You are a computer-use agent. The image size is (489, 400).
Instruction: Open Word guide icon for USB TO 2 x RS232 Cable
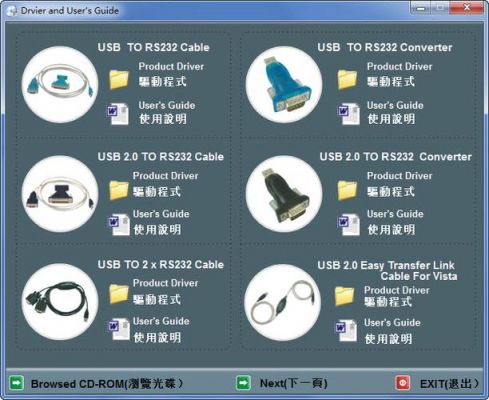coord(119,329)
